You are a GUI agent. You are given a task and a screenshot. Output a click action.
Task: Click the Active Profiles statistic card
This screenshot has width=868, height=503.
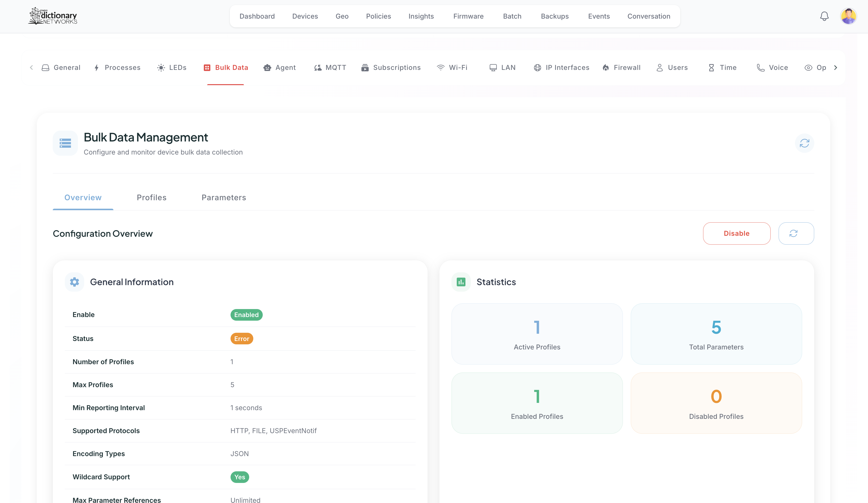537,334
